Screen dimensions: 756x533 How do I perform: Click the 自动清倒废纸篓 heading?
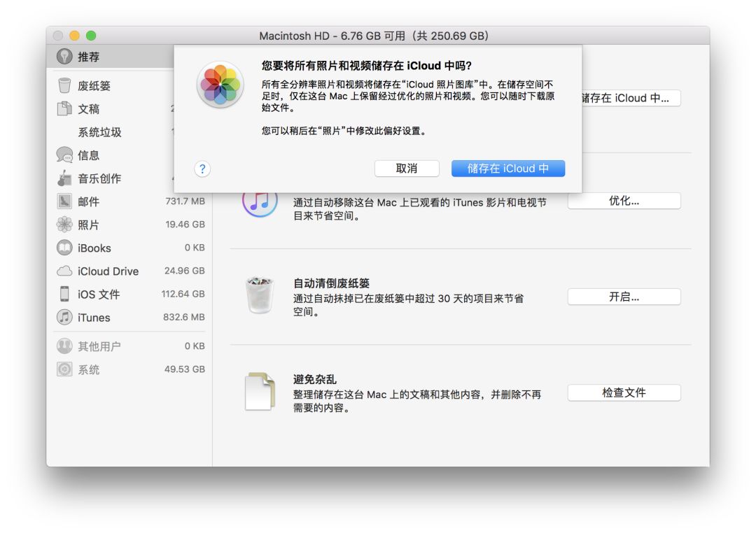(x=332, y=283)
